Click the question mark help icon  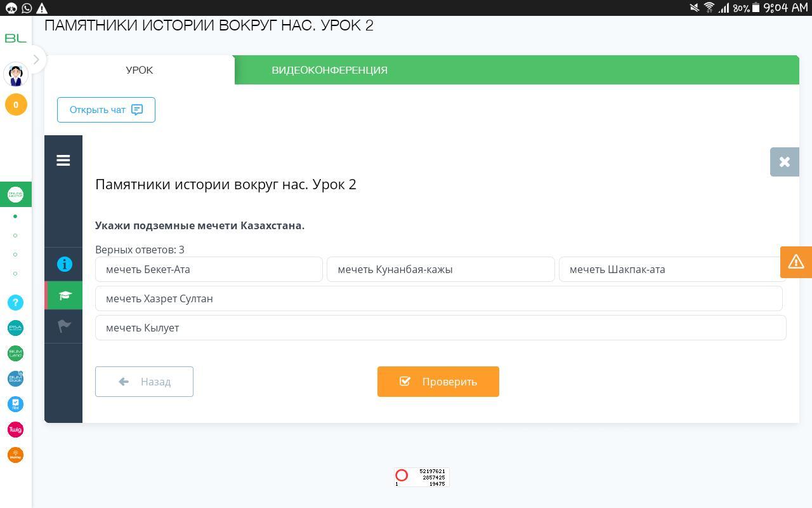pyautogui.click(x=15, y=303)
